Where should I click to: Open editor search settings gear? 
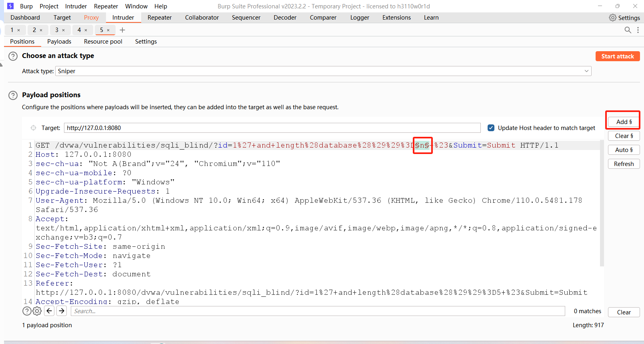(37, 311)
